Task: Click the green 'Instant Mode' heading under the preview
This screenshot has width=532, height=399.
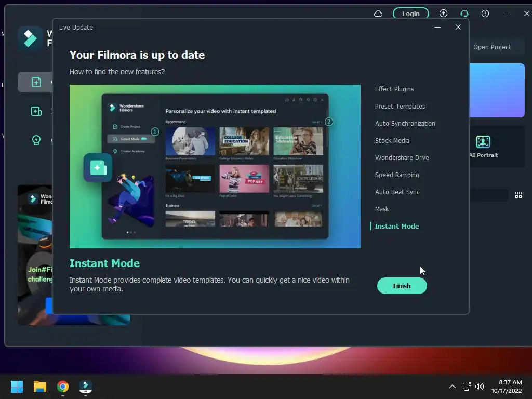Action: click(x=104, y=263)
